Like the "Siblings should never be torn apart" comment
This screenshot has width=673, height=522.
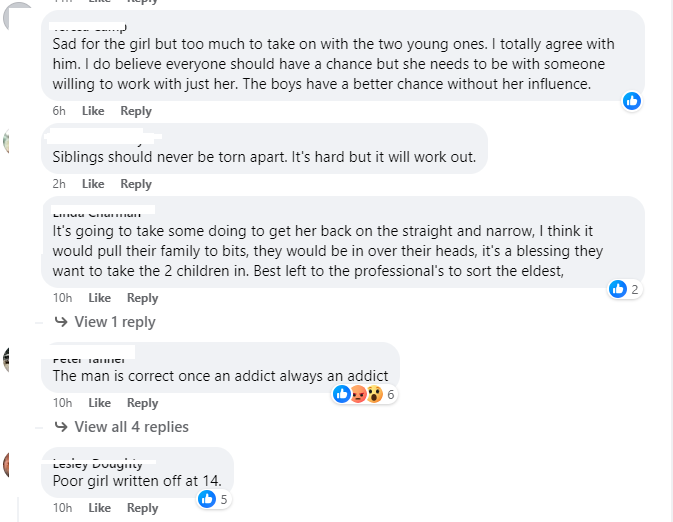(93, 184)
